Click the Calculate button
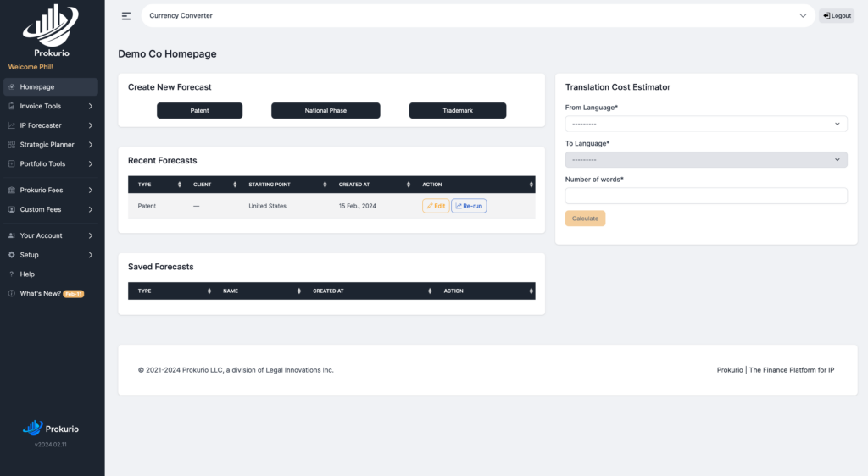 [585, 219]
